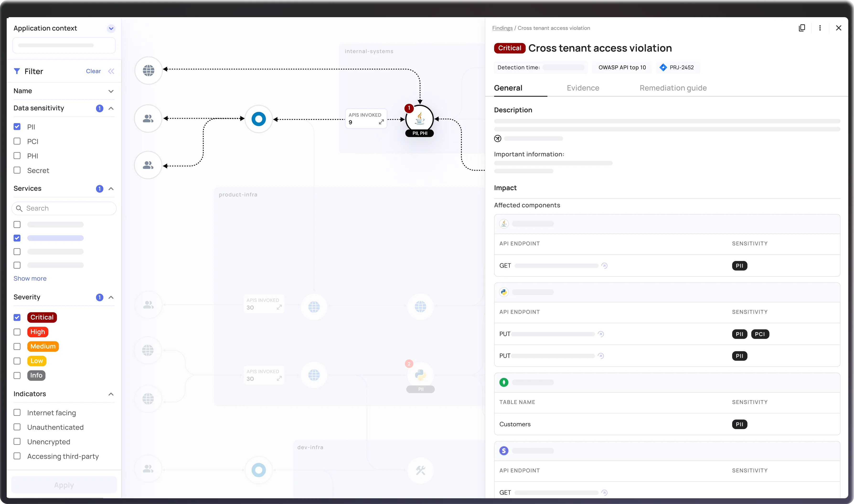The height and width of the screenshot is (504, 854).
Task: Collapse the Application context panel
Action: (111, 28)
